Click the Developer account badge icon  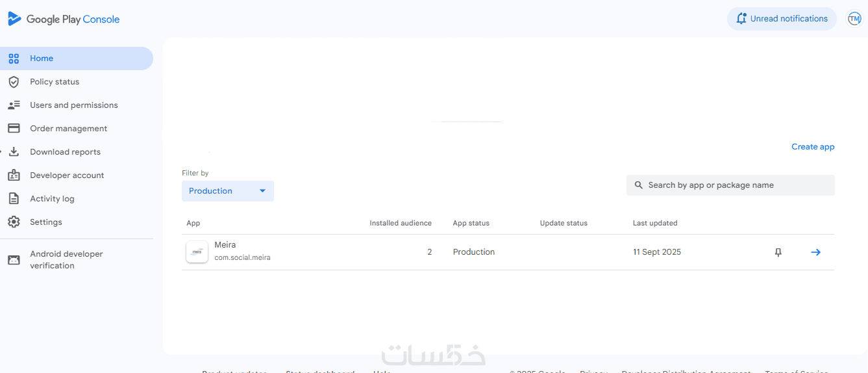pyautogui.click(x=14, y=175)
